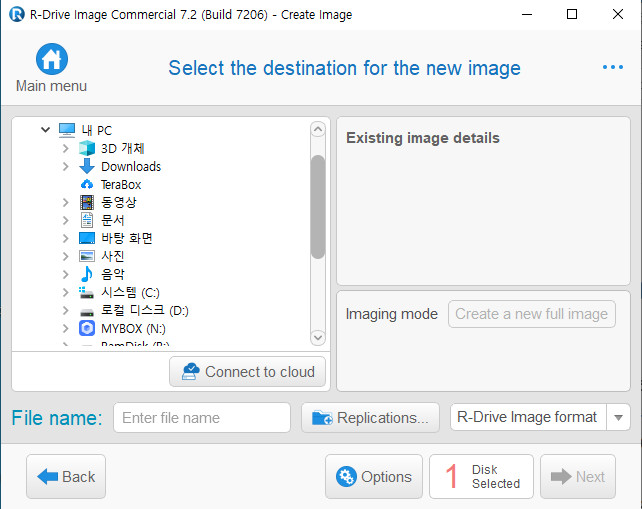Select the MYBOX (N:) label
Viewport: 642px width, 509px height.
(133, 328)
